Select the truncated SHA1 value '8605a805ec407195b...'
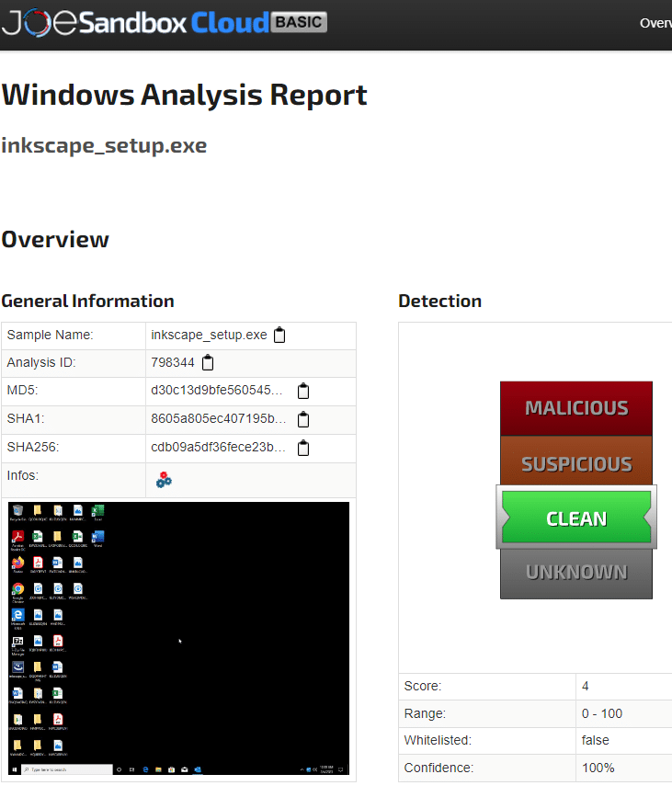 (219, 418)
